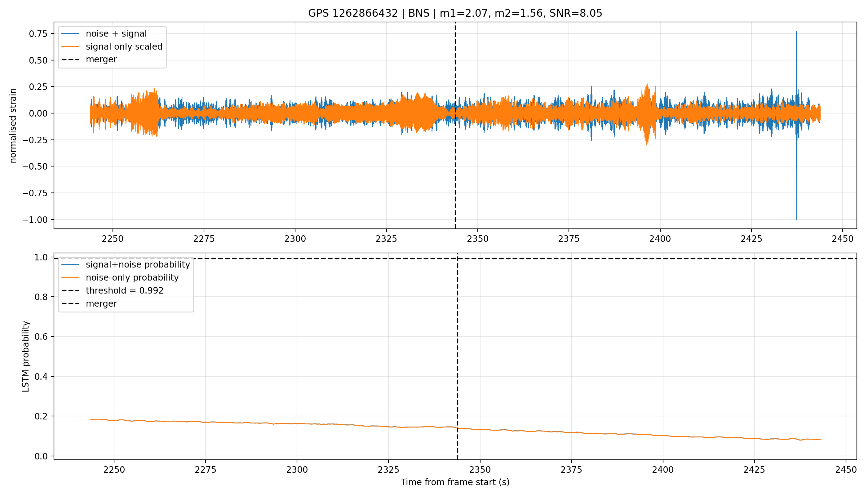This screenshot has height=496, width=868.
Task: Click the 2400 tick label on bottom plot
Action: click(663, 470)
